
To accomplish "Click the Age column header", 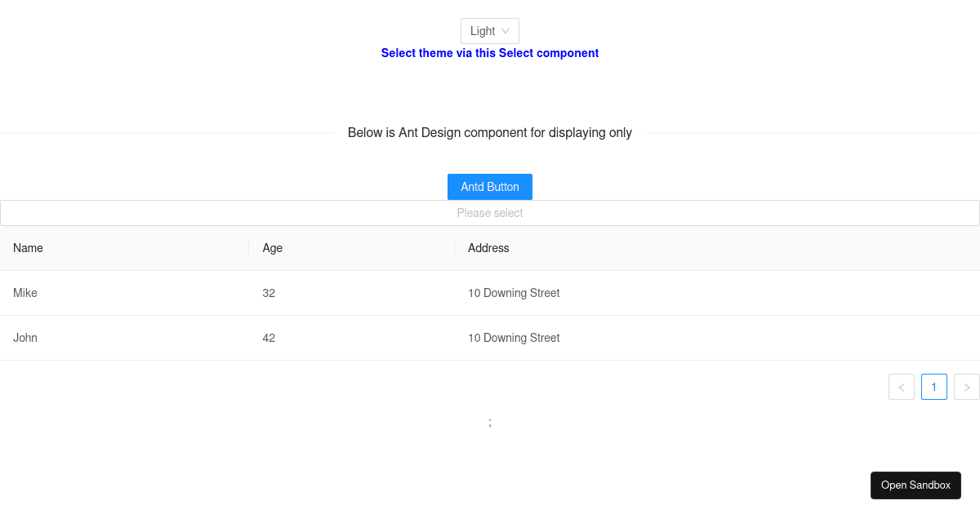I will [x=352, y=248].
